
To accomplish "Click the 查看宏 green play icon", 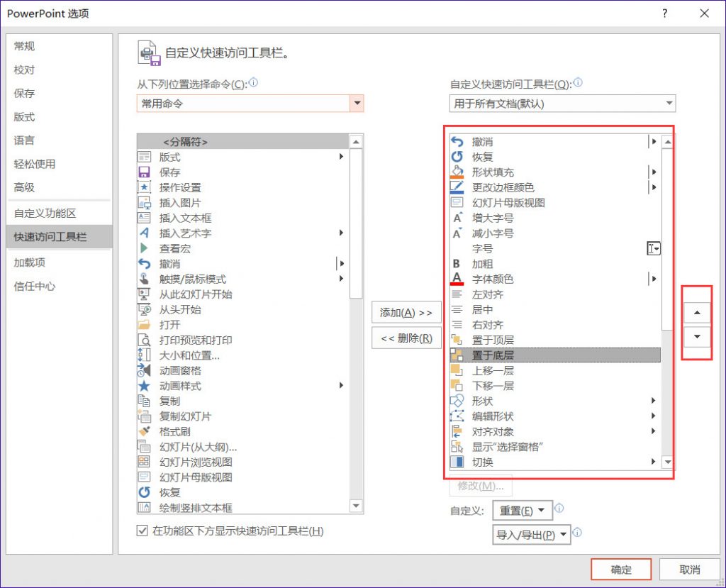I will pos(144,248).
